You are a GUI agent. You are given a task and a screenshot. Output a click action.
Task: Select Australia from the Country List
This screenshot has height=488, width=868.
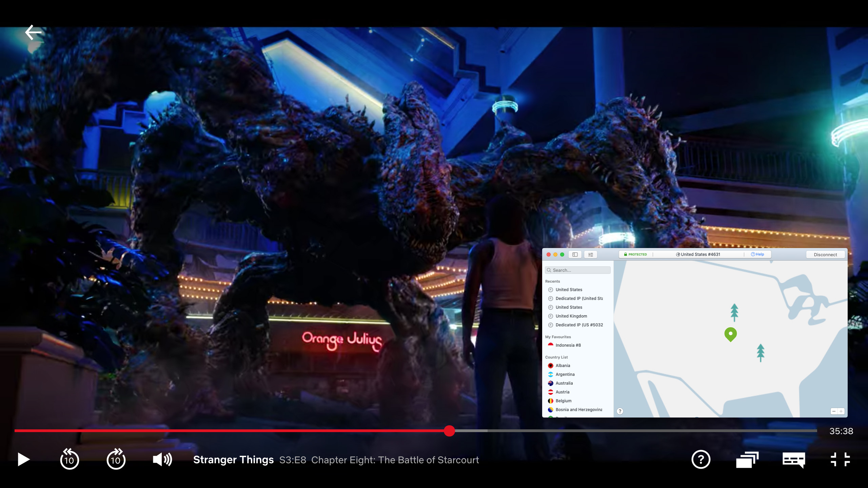point(565,383)
